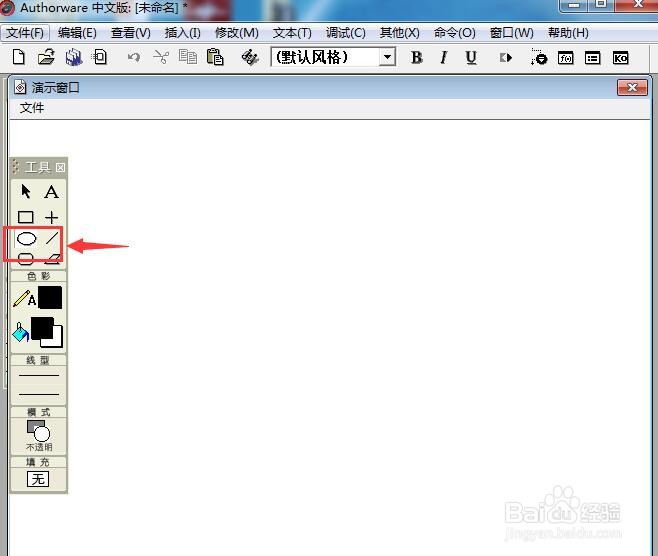Screen dimensions: 658x556
Task: Click the Copy toolbar icon
Action: click(188, 57)
